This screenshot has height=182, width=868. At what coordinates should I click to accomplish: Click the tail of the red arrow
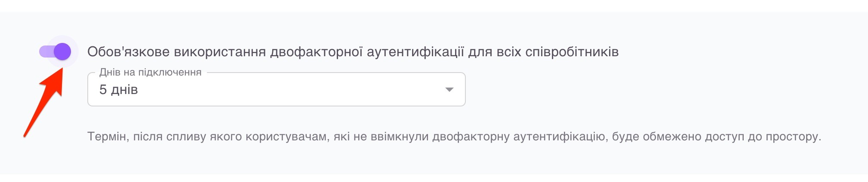coord(26,136)
